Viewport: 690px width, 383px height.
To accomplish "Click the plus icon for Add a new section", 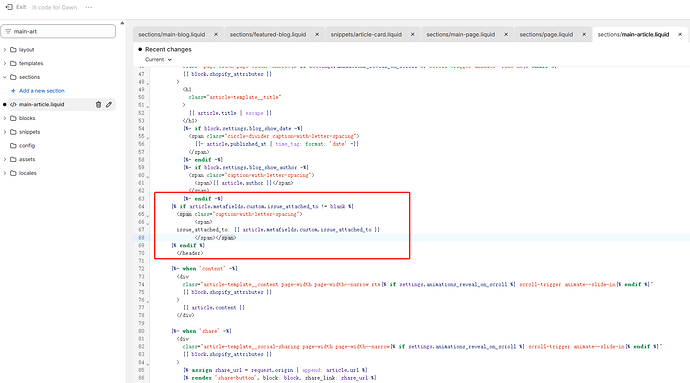I will click(x=13, y=91).
